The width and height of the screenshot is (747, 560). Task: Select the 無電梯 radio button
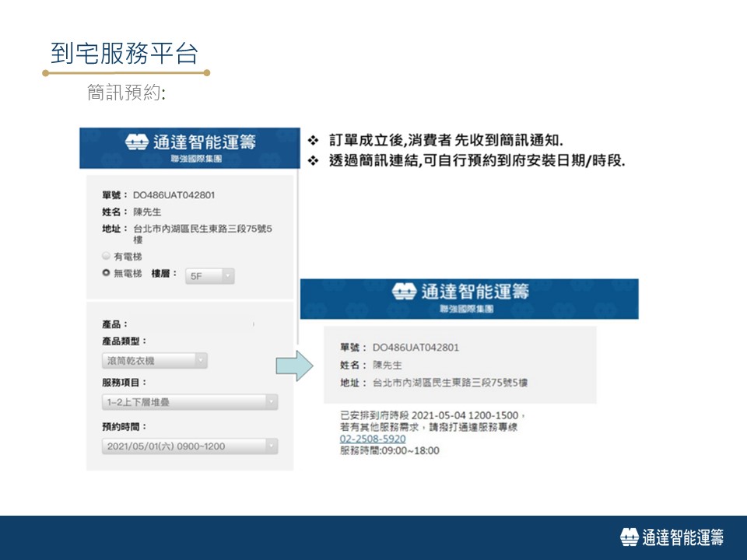click(107, 273)
